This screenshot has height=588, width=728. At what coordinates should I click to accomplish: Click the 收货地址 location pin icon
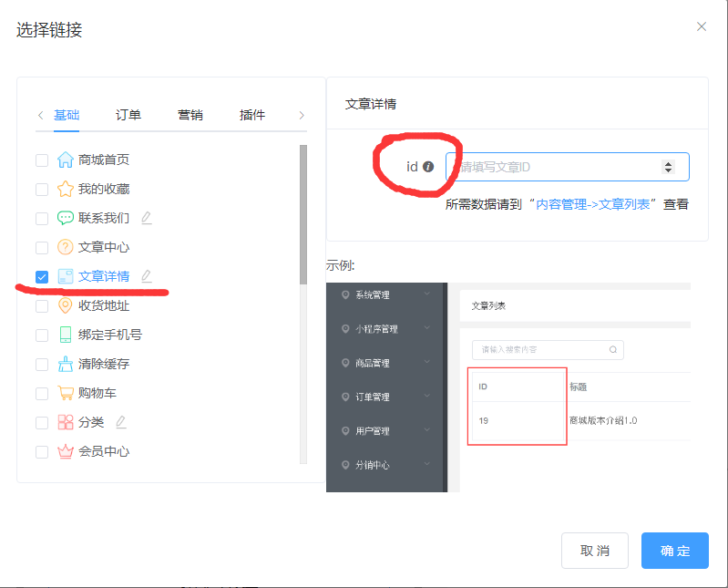pyautogui.click(x=66, y=305)
